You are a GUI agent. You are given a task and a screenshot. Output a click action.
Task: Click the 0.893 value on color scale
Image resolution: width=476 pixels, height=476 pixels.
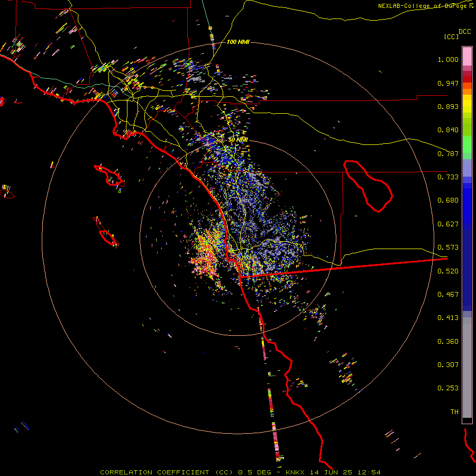(x=448, y=106)
